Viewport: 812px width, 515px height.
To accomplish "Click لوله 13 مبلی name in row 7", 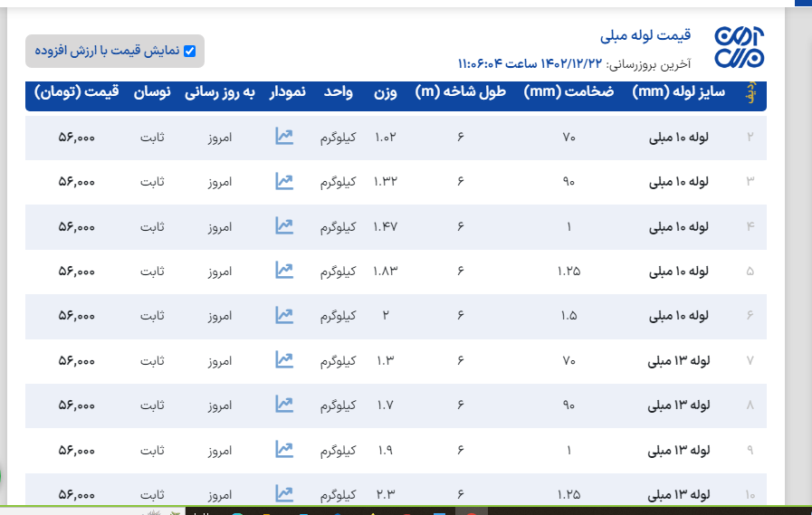I will pyautogui.click(x=679, y=360).
